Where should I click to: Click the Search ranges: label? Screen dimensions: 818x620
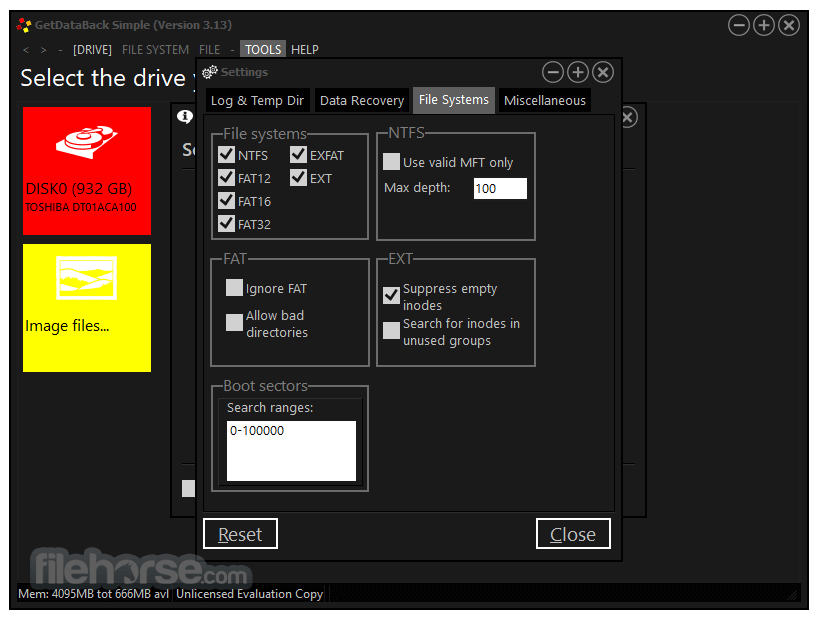pyautogui.click(x=270, y=408)
